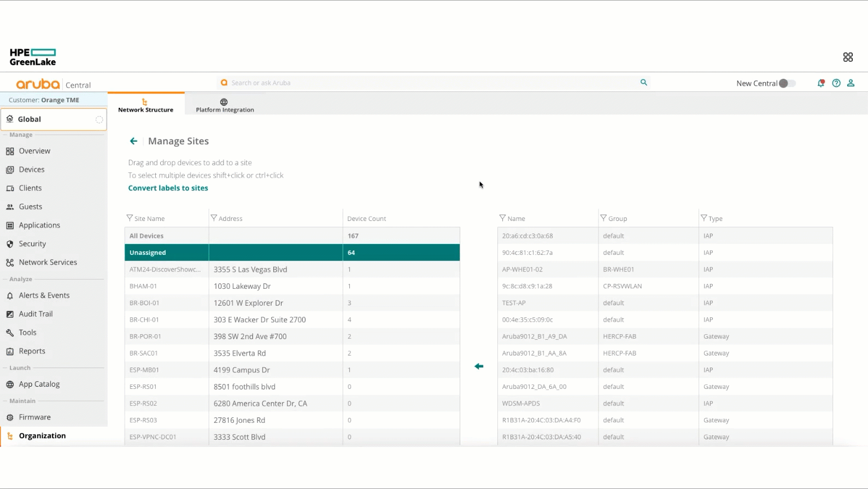Image resolution: width=868 pixels, height=489 pixels.
Task: Select the BR-CHI-01 site row
Action: [x=292, y=320]
